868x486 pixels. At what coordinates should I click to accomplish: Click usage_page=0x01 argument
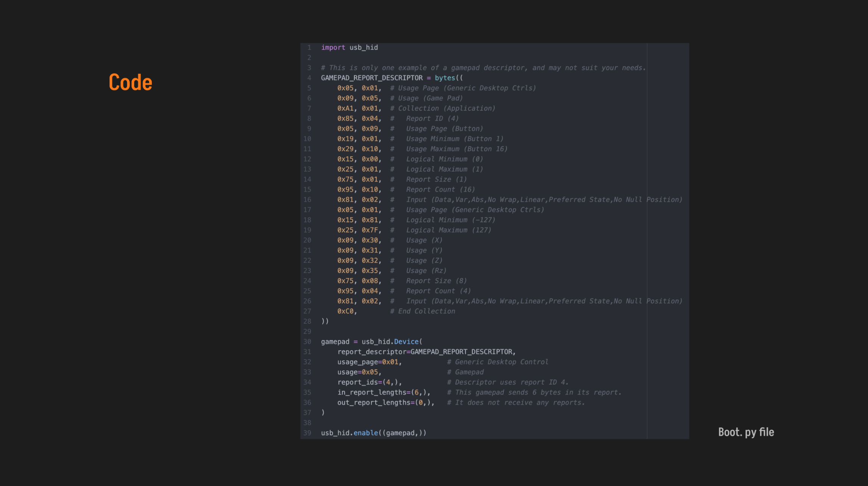click(368, 362)
